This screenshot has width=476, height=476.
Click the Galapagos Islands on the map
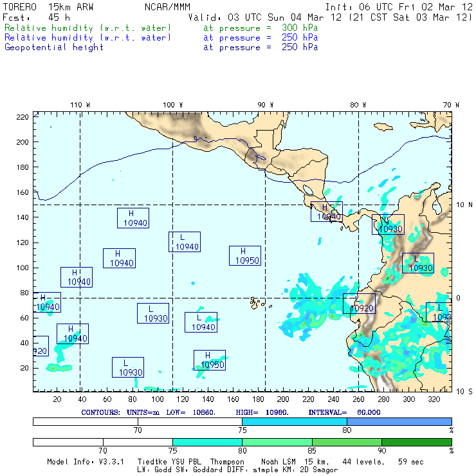point(258,303)
